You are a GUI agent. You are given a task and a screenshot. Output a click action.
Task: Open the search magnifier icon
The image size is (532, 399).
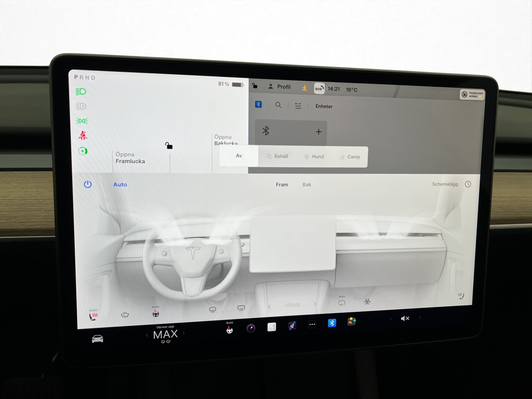[278, 105]
